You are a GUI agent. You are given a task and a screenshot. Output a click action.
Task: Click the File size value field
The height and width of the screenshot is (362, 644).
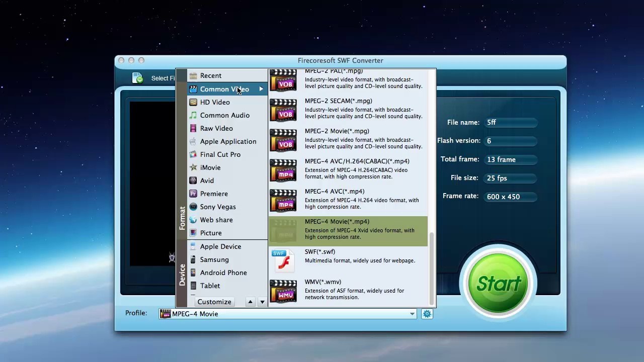click(x=510, y=178)
